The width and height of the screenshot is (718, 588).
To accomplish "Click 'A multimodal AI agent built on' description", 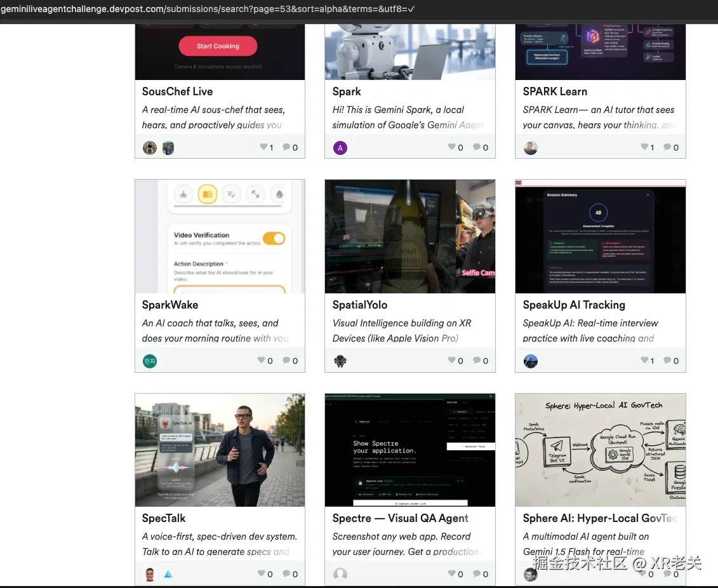I will click(586, 537).
